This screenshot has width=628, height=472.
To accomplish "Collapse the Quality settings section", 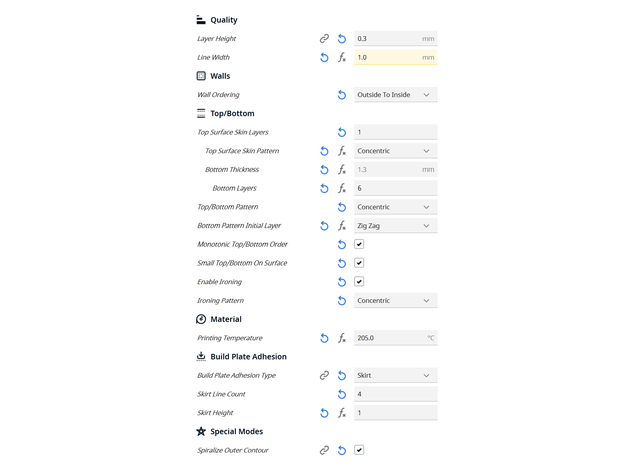I will pos(223,20).
